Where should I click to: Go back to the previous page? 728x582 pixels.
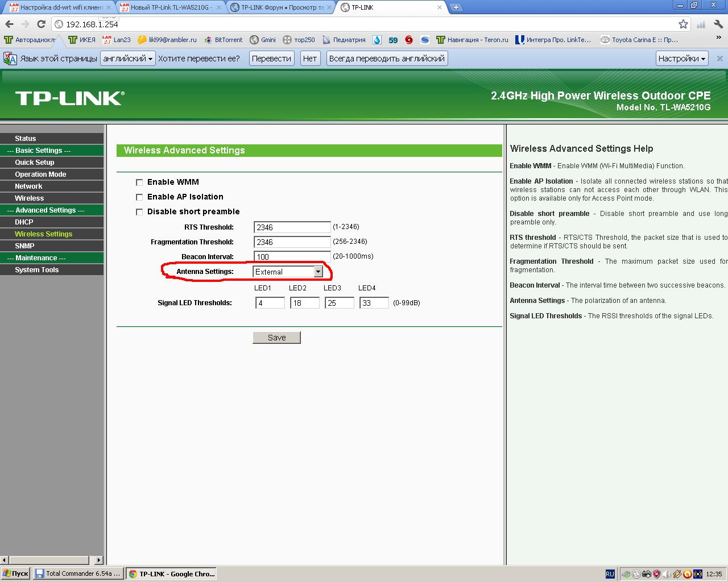tap(9, 24)
